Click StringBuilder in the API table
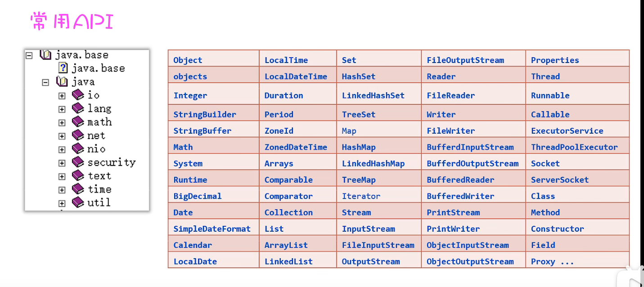 pyautogui.click(x=205, y=115)
